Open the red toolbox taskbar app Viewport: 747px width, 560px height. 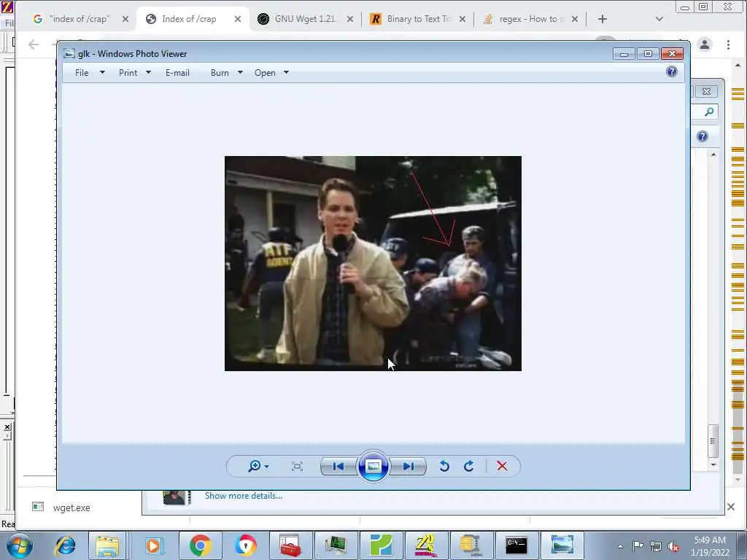coord(290,545)
